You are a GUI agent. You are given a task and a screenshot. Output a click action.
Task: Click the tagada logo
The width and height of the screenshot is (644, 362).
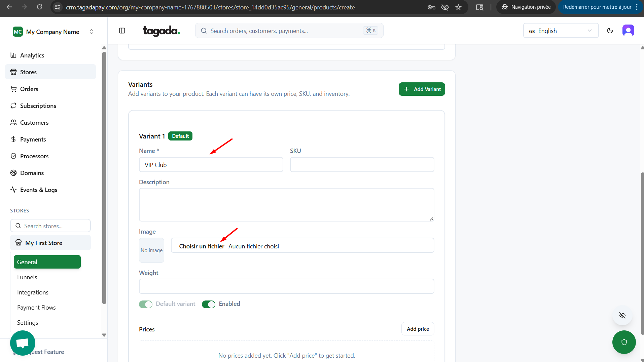tap(161, 31)
